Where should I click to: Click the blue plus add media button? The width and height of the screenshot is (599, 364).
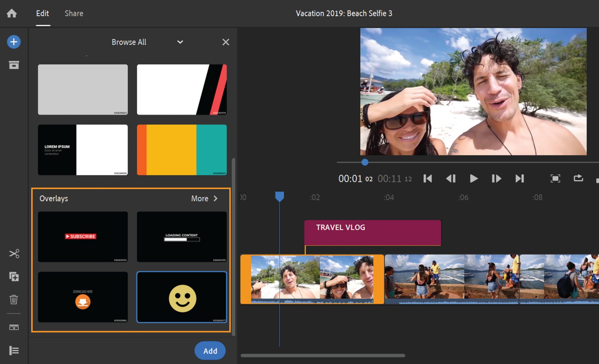pyautogui.click(x=14, y=42)
